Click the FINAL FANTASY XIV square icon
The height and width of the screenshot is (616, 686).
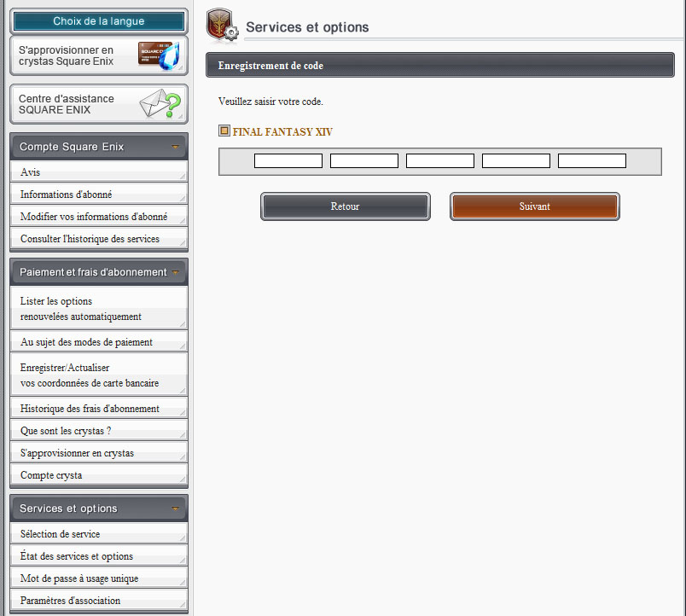[224, 131]
